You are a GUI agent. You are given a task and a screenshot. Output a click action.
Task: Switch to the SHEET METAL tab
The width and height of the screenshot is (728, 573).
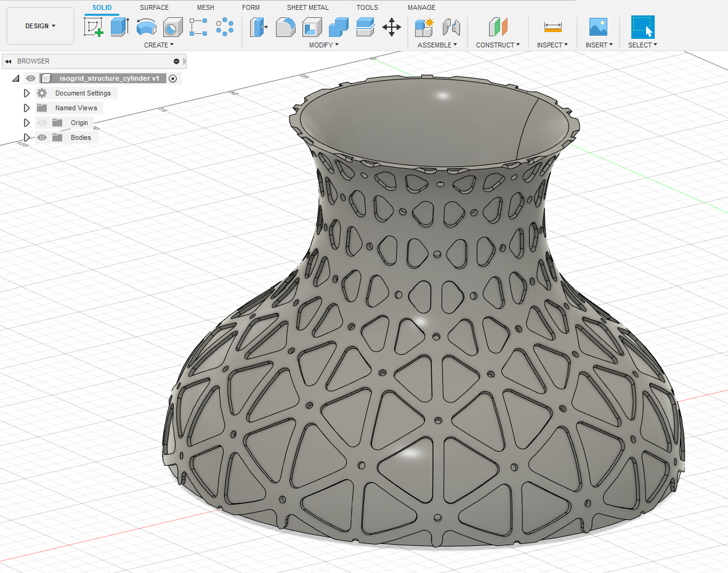(307, 7)
